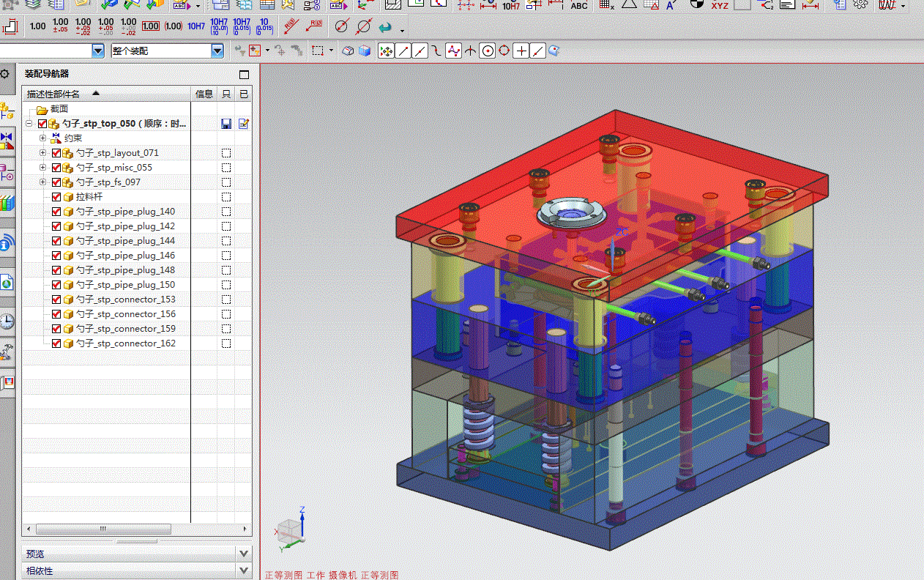The height and width of the screenshot is (580, 924).
Task: Expand the 约束 constraints node
Action: 42,138
